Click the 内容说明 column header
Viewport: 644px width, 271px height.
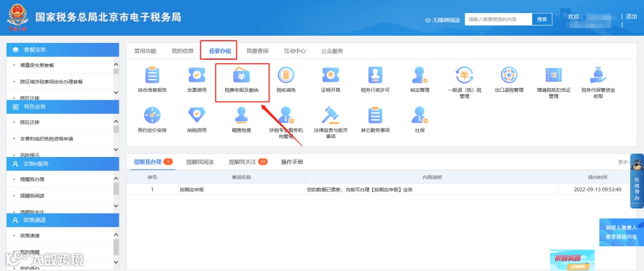click(432, 178)
